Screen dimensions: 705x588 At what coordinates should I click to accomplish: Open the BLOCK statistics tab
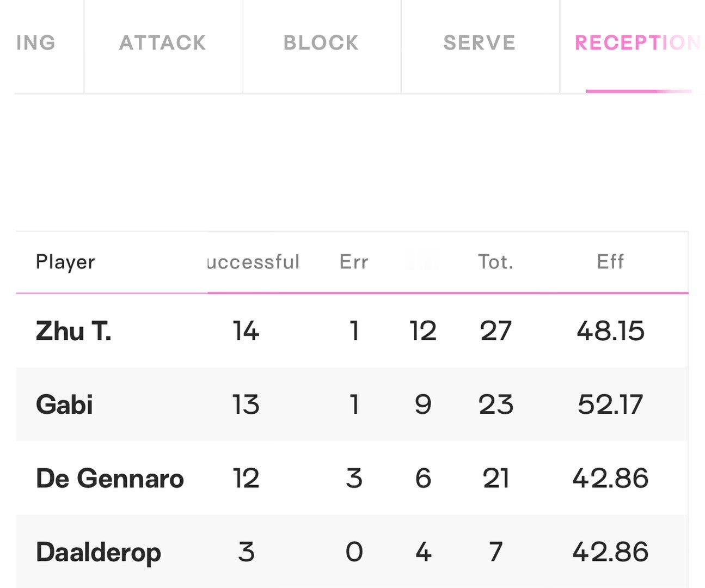321,43
